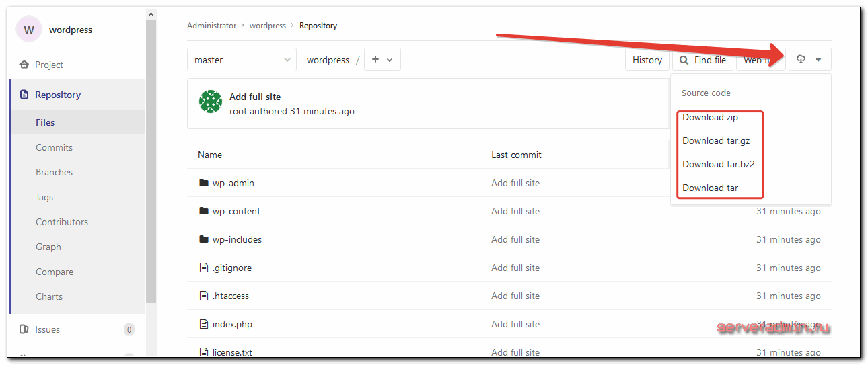
Task: Click the download cloud icon button
Action: click(809, 60)
